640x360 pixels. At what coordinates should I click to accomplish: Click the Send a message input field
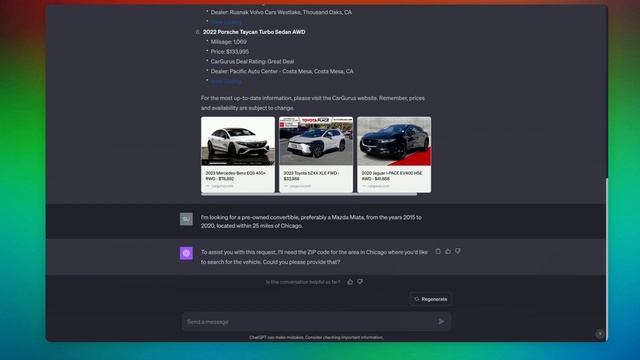tap(316, 322)
